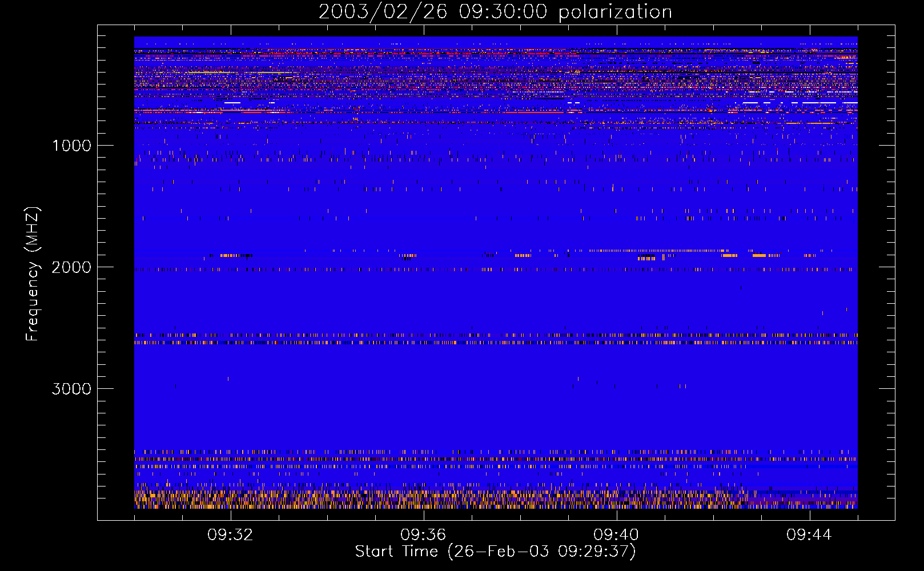Click the 'Start Time (26-Feb-03 09:29:37)' label
This screenshot has width=924, height=571.
(x=495, y=552)
